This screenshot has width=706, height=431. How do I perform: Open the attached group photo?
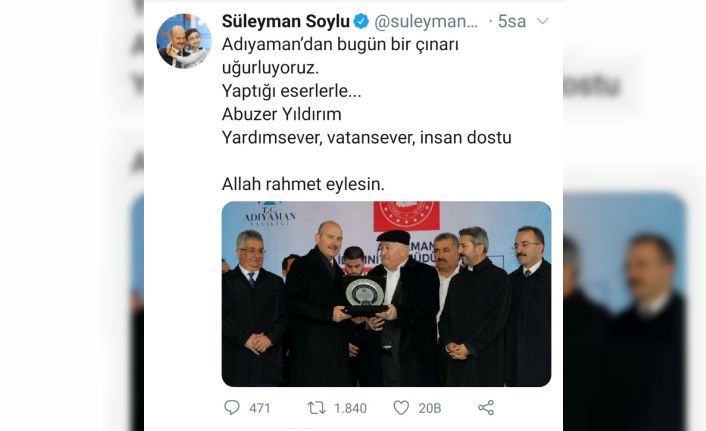coord(386,294)
